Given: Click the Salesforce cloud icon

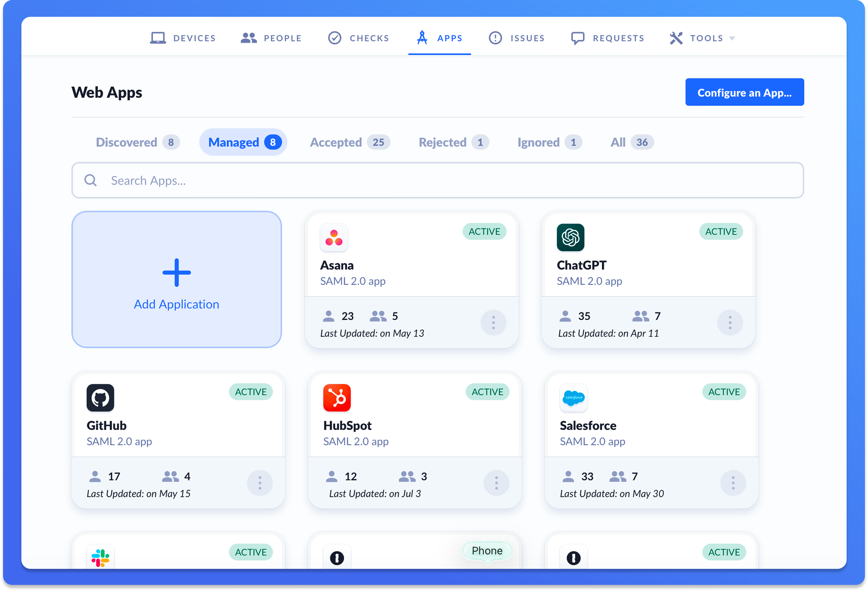Looking at the screenshot, I should pyautogui.click(x=573, y=398).
